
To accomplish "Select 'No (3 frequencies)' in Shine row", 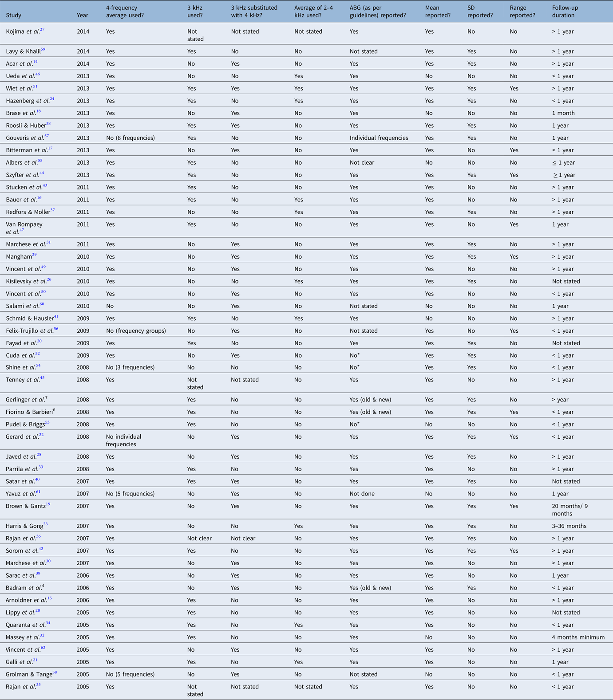I will (x=130, y=367).
